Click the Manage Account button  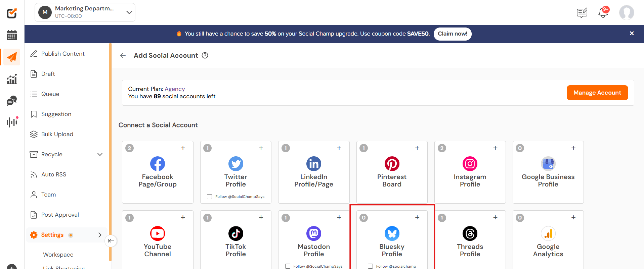(x=597, y=93)
